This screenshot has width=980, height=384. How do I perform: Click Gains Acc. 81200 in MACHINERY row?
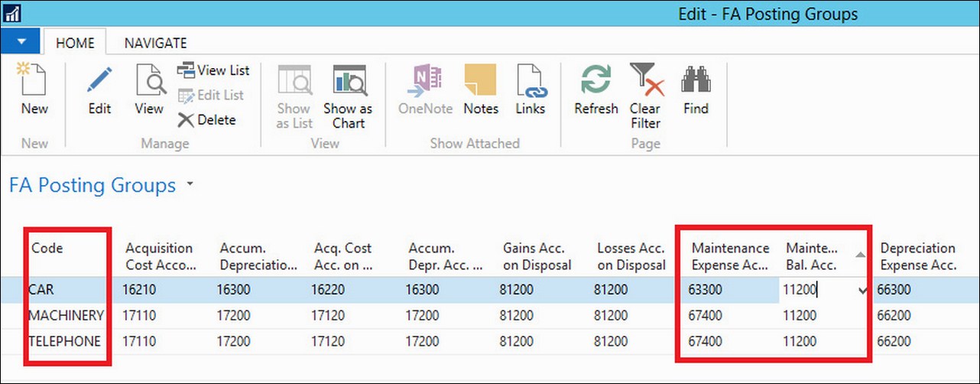pos(517,315)
